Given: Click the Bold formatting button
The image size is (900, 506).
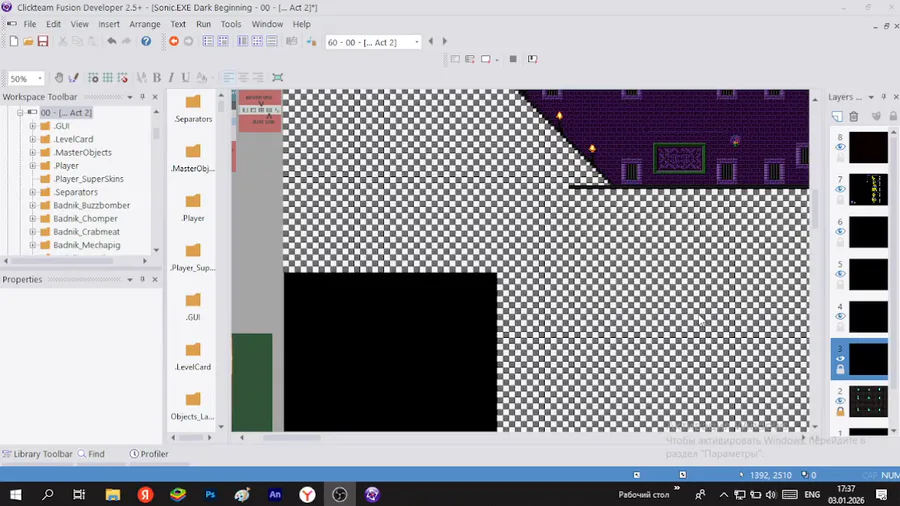Looking at the screenshot, I should click(x=157, y=77).
